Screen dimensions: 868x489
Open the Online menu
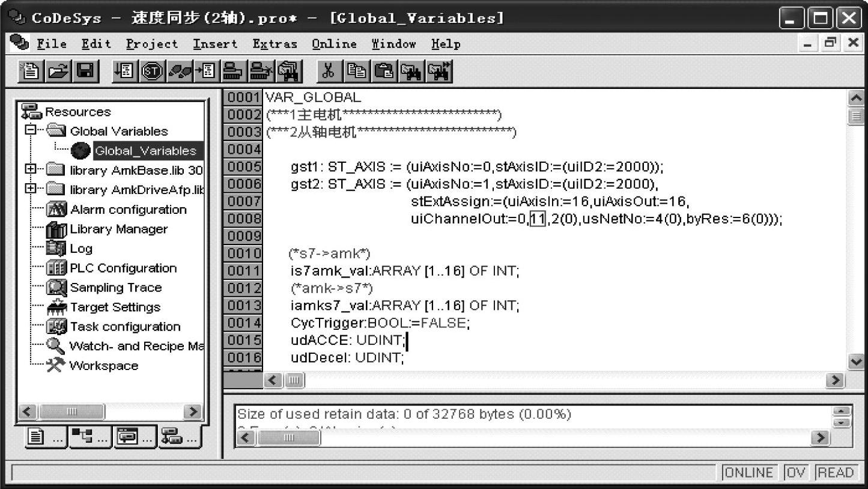point(334,44)
